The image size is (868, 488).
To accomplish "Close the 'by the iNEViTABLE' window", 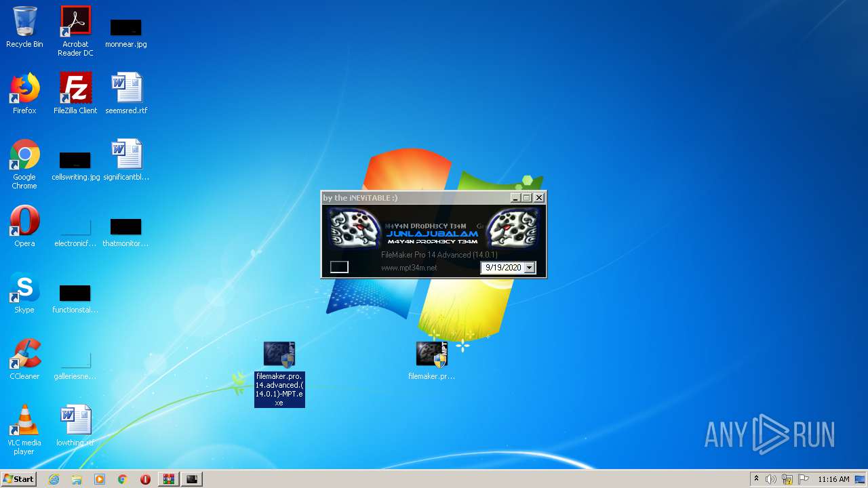I will 539,198.
